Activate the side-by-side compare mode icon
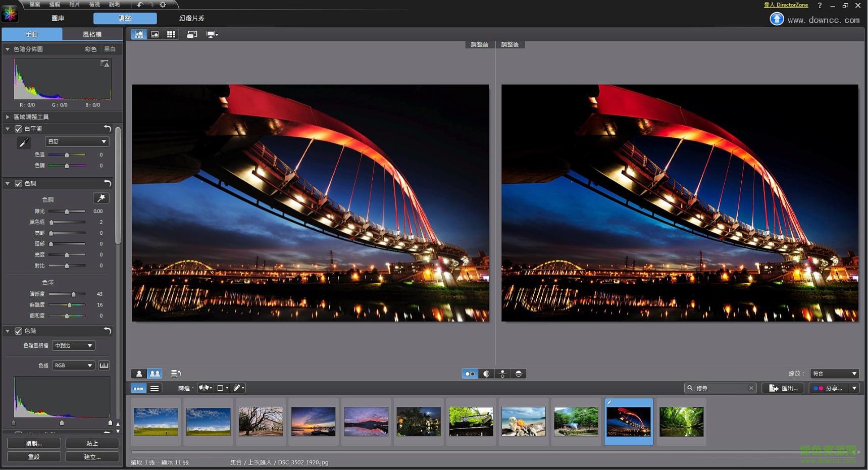The height and width of the screenshot is (470, 868). pyautogui.click(x=470, y=374)
